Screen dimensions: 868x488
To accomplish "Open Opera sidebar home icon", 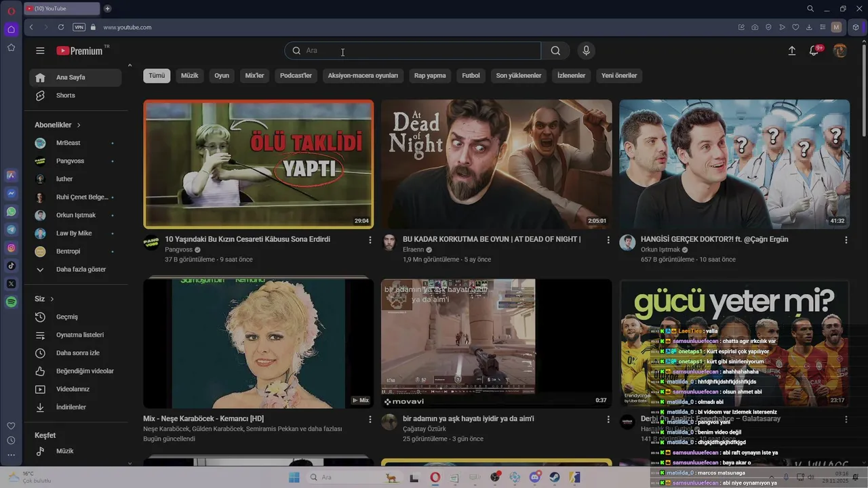I will click(11, 29).
